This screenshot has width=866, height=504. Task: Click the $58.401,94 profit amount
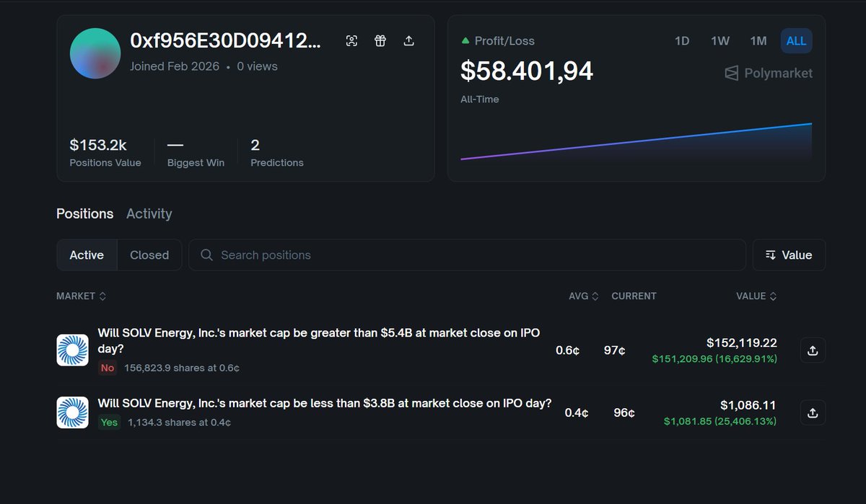click(x=527, y=71)
